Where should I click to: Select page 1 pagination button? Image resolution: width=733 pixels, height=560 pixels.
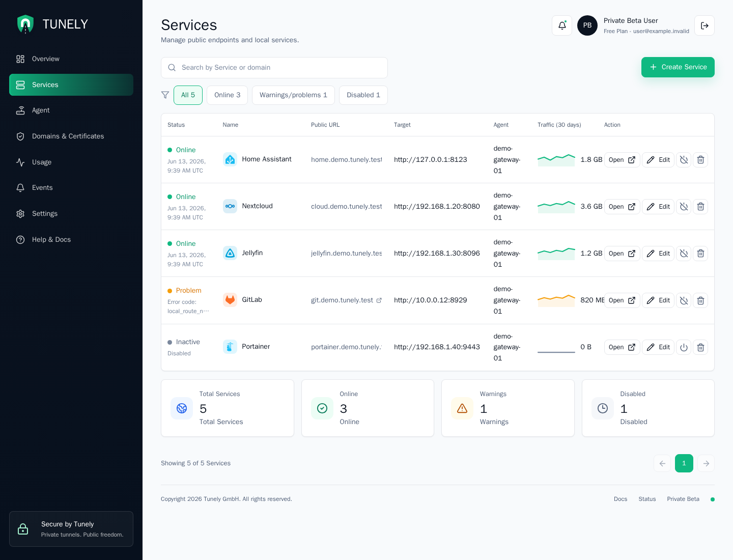[684, 463]
